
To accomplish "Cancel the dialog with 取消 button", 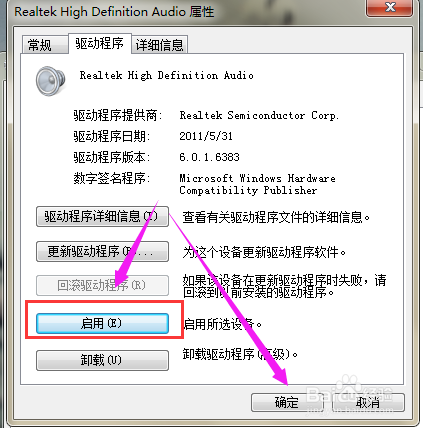I will [x=368, y=402].
